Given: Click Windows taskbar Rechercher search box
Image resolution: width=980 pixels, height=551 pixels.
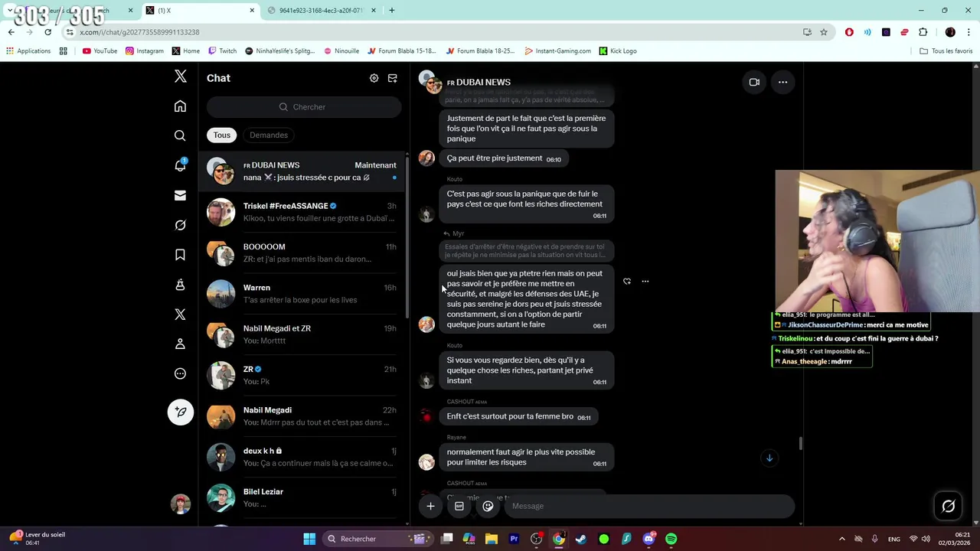Looking at the screenshot, I should [x=378, y=539].
